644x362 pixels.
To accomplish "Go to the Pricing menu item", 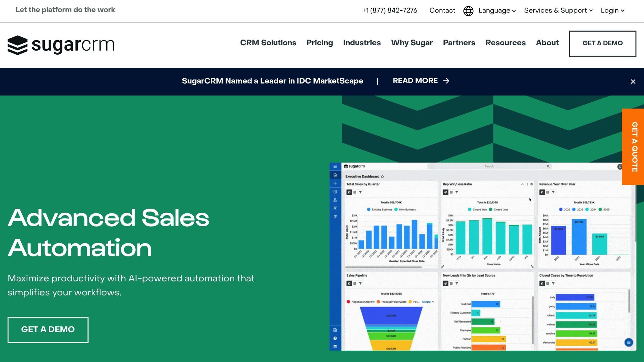I will 320,43.
